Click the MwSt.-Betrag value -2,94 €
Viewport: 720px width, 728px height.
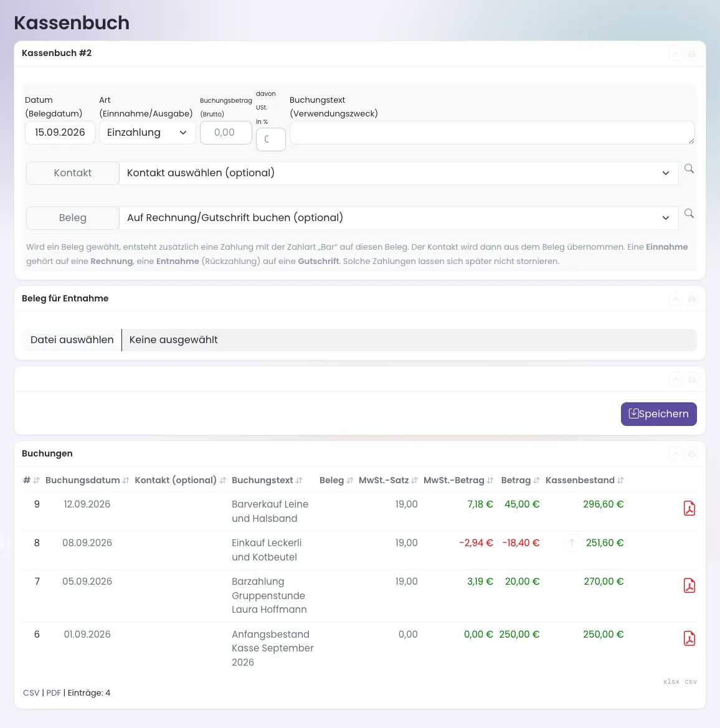476,543
